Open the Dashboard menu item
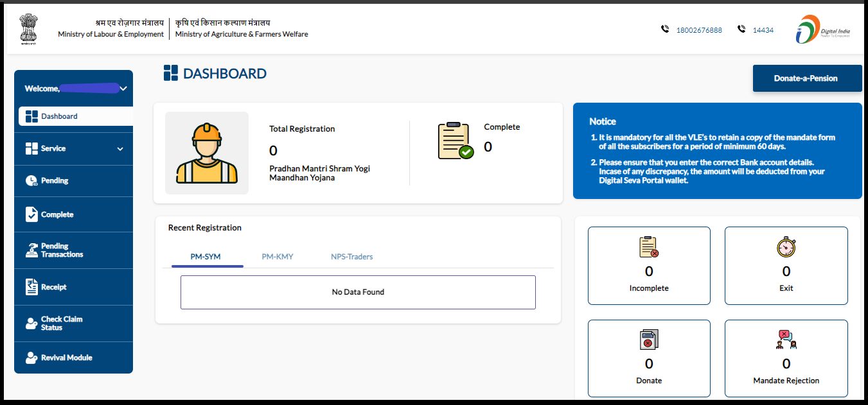This screenshot has height=405, width=868. coord(76,116)
